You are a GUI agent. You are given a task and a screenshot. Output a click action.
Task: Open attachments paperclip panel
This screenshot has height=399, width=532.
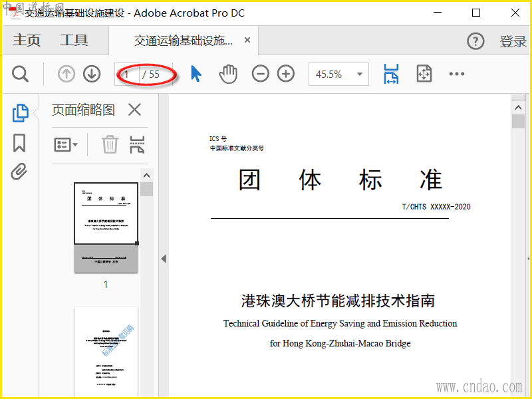19,172
